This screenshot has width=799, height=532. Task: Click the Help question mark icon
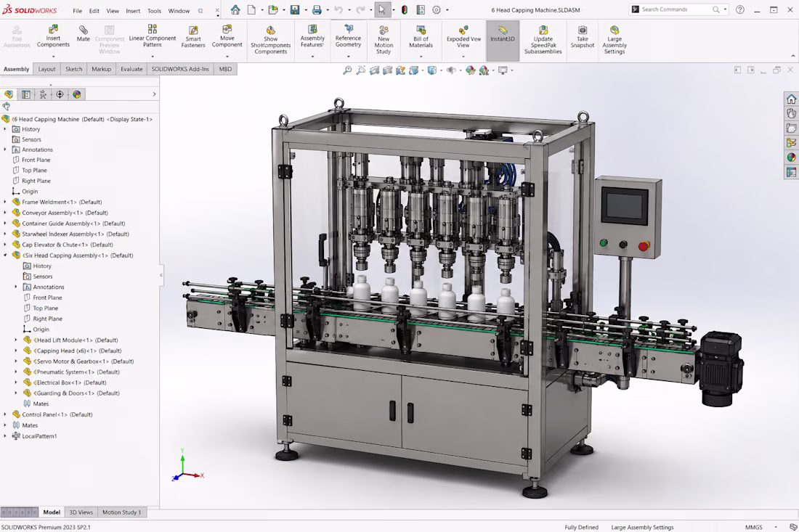point(740,9)
